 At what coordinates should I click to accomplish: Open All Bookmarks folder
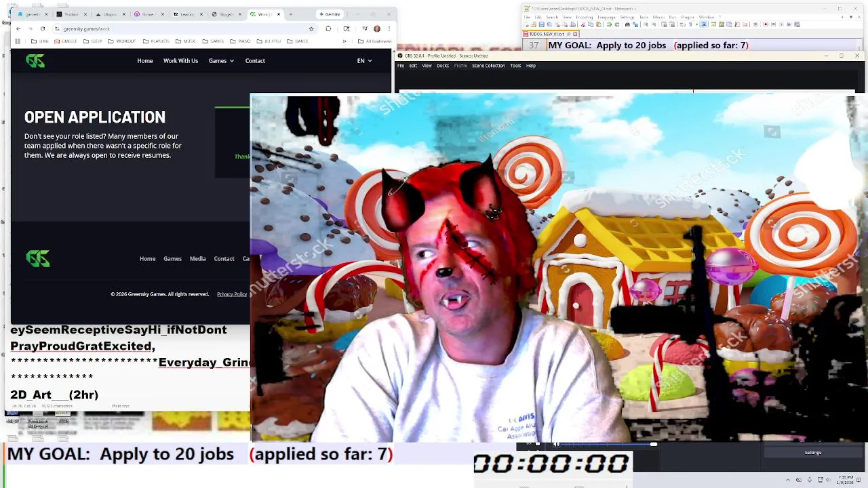click(375, 41)
